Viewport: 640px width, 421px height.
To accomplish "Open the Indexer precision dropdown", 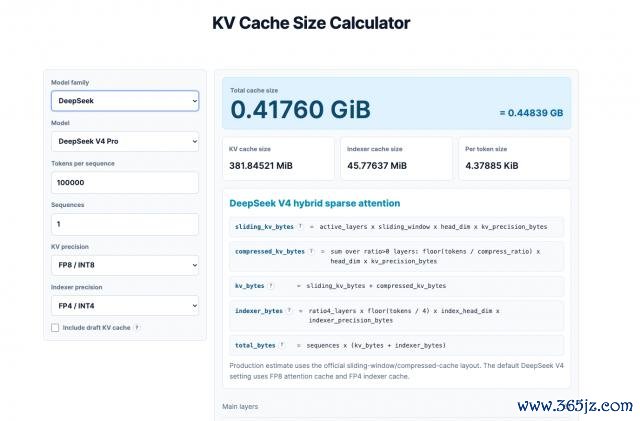I will click(125, 305).
